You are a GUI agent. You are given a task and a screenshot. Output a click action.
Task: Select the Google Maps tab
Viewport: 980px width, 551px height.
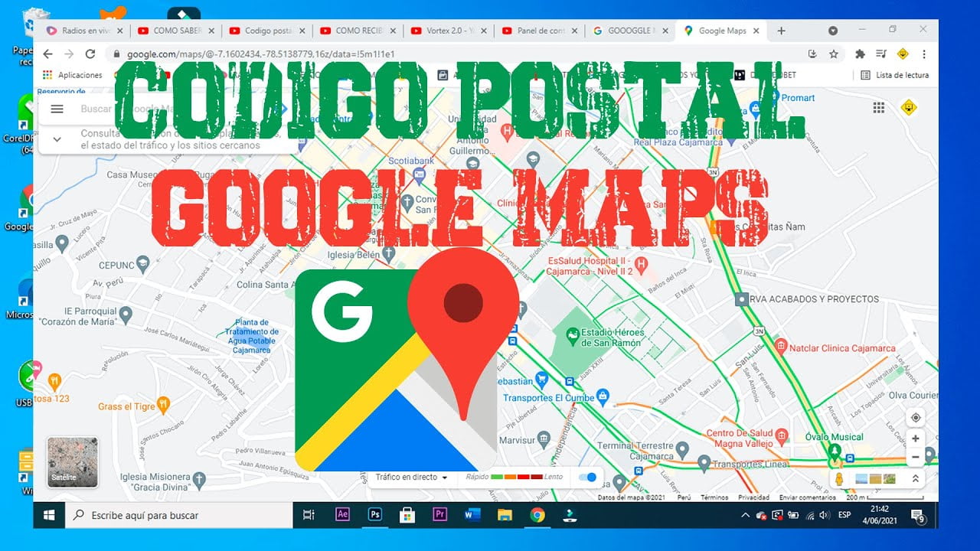pyautogui.click(x=722, y=31)
